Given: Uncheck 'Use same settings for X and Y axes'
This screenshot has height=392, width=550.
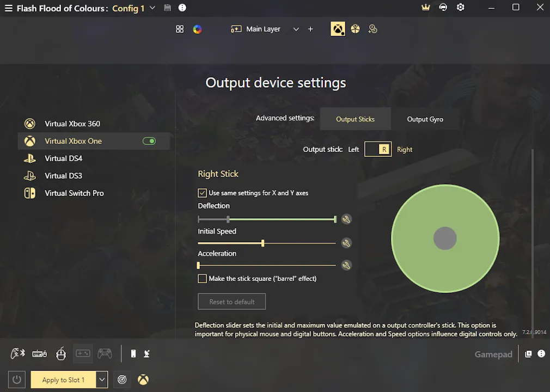Looking at the screenshot, I should pos(202,193).
